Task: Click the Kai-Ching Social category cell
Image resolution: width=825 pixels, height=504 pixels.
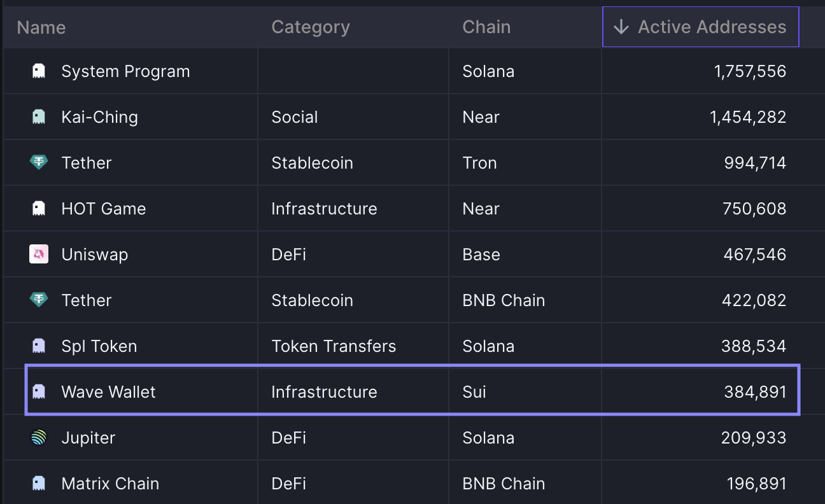Action: coord(295,117)
